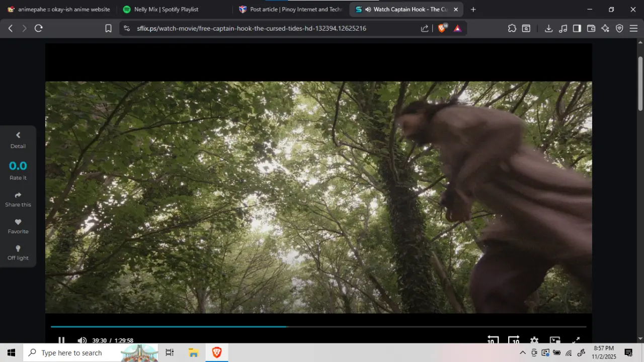Click the Brave browser taskbar icon
This screenshot has width=644, height=362.
tap(217, 353)
